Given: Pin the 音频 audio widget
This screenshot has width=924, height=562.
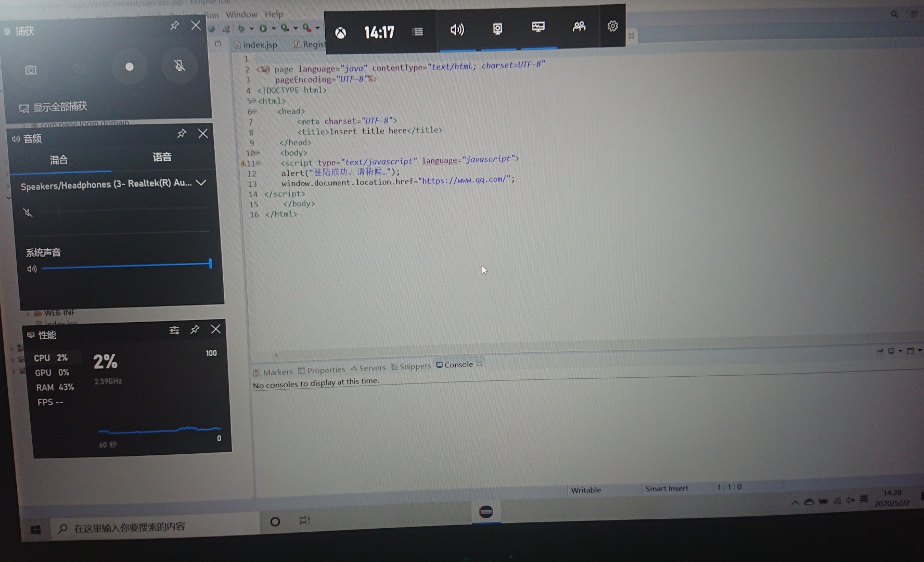Looking at the screenshot, I should [x=182, y=134].
